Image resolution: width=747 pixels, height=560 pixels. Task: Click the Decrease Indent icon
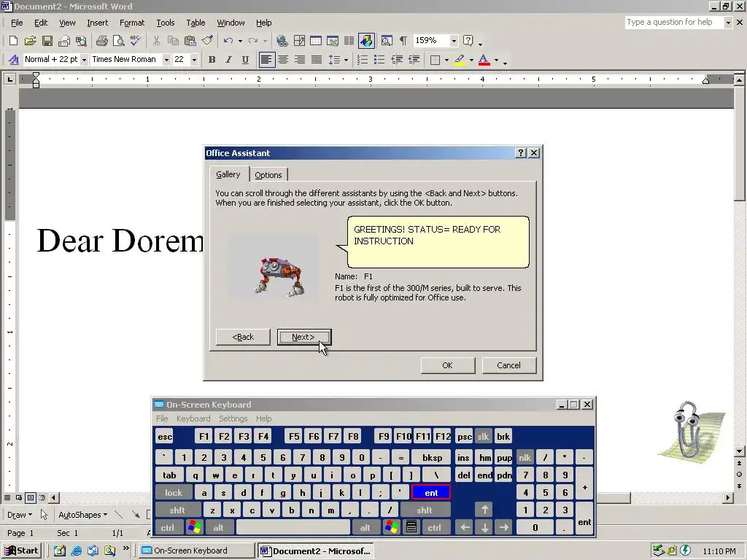tap(396, 60)
